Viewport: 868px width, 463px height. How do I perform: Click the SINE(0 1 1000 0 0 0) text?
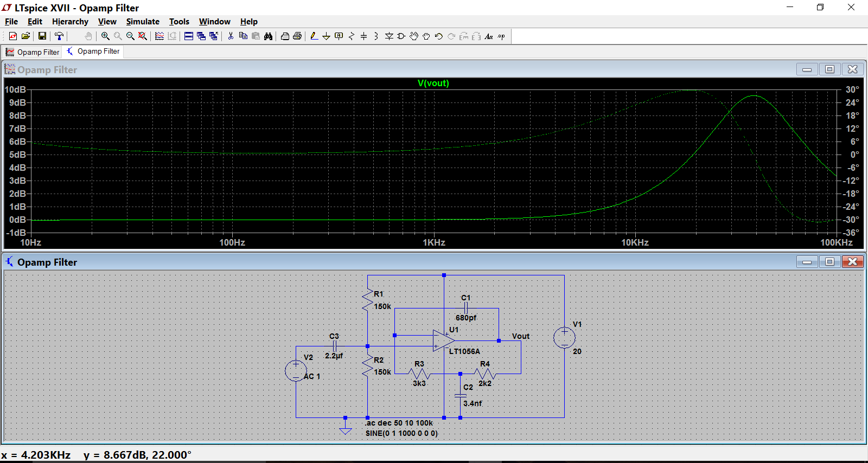pos(401,433)
